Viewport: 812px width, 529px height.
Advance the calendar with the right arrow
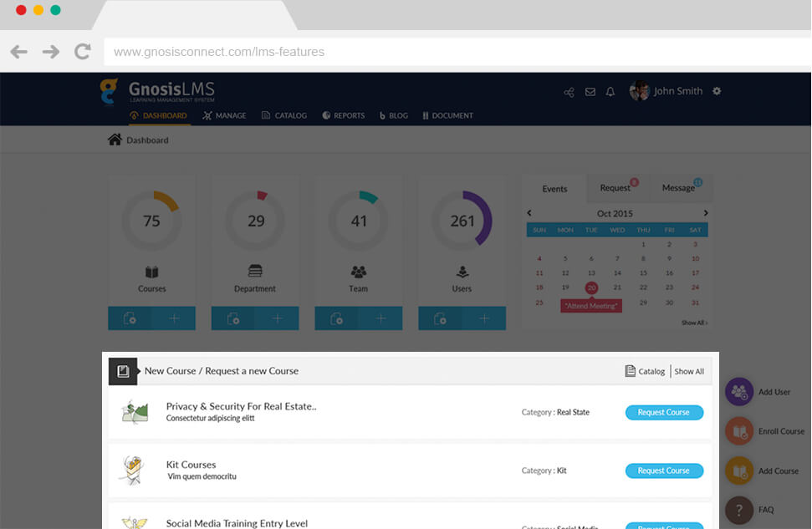pos(705,213)
